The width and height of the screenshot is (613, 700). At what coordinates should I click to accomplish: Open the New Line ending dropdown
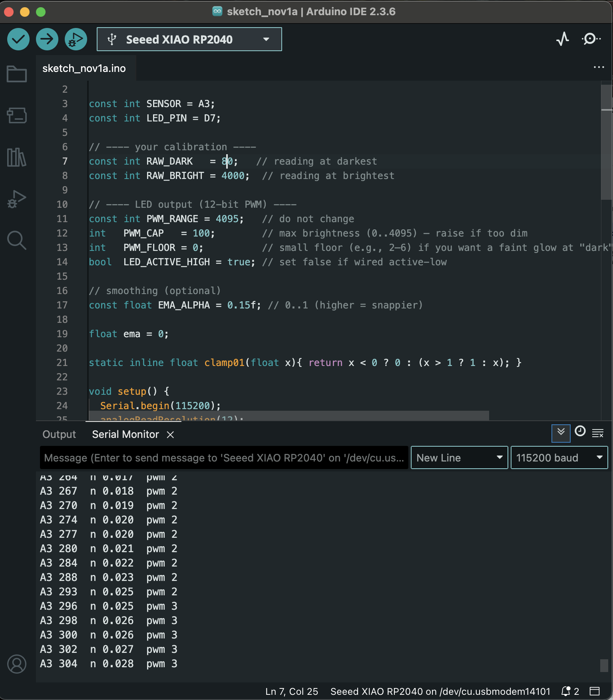coord(459,458)
